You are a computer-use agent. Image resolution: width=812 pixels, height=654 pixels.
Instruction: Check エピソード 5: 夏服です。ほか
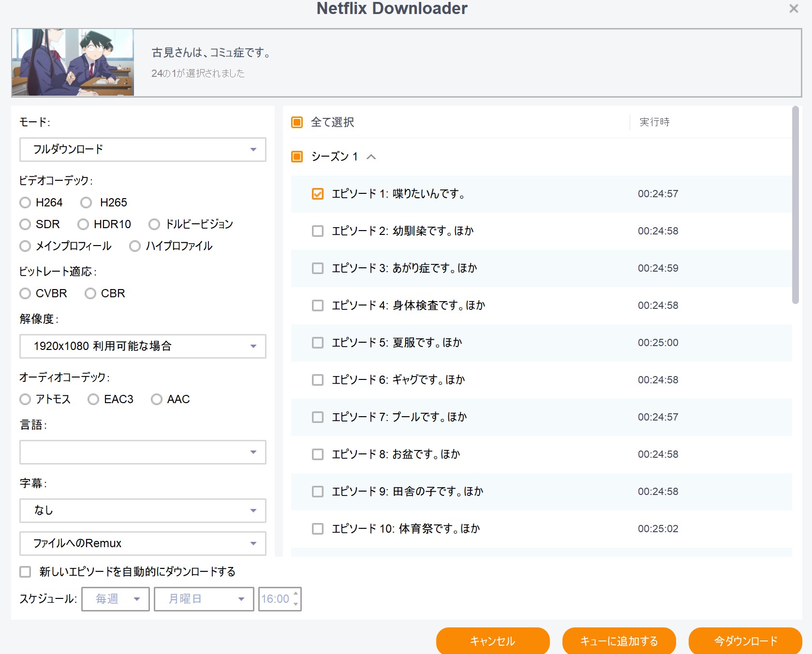click(318, 343)
